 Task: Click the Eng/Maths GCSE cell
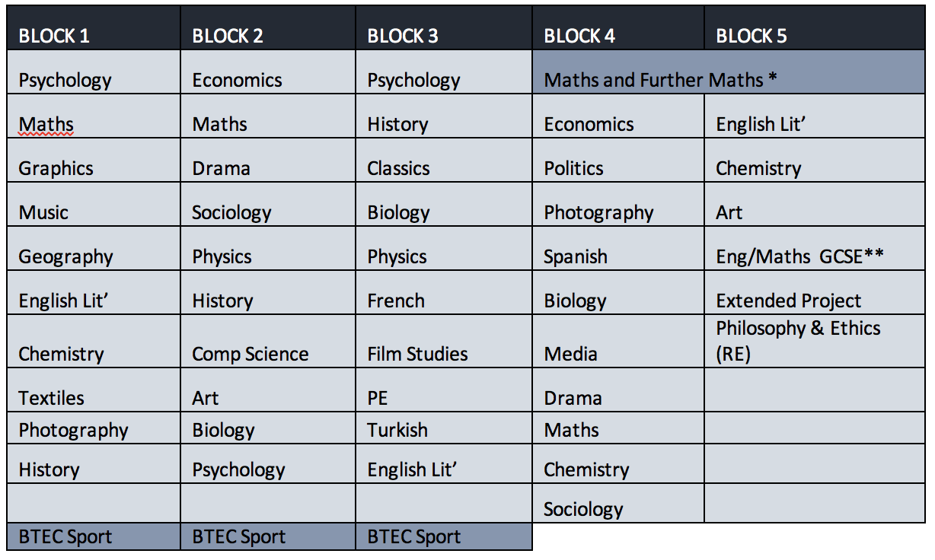pos(799,256)
